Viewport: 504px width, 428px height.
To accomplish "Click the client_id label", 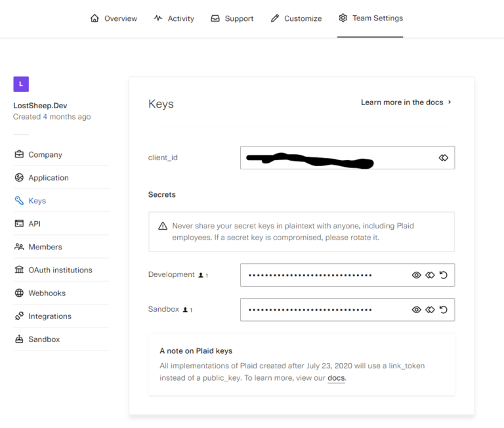I will click(x=163, y=158).
